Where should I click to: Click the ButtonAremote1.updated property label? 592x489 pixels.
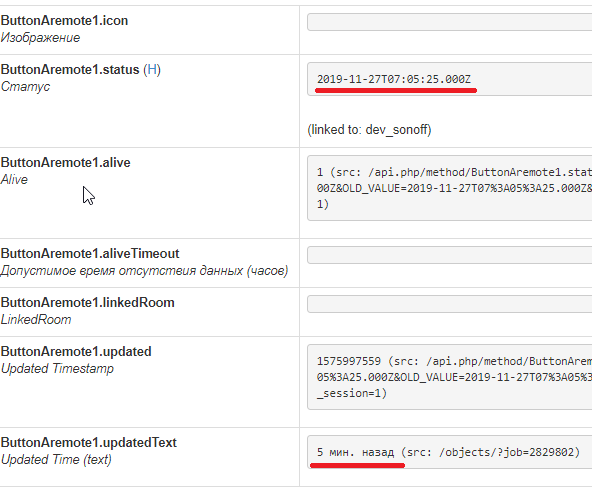(x=76, y=352)
